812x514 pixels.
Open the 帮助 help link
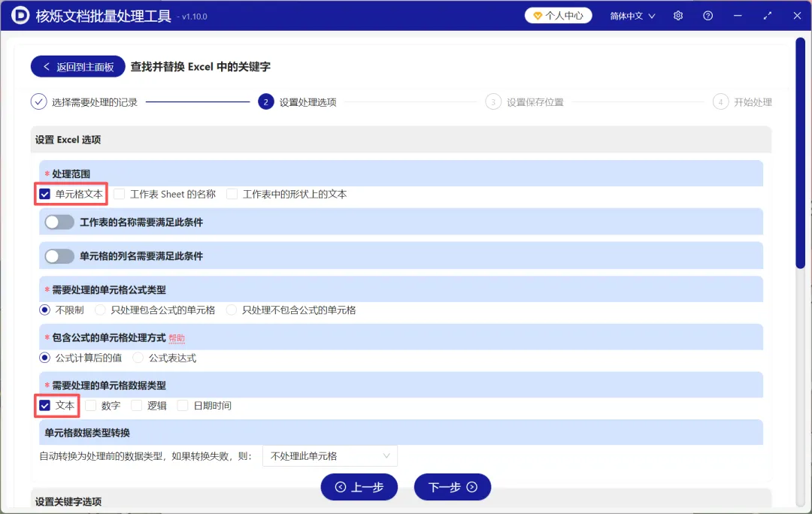[x=177, y=338]
